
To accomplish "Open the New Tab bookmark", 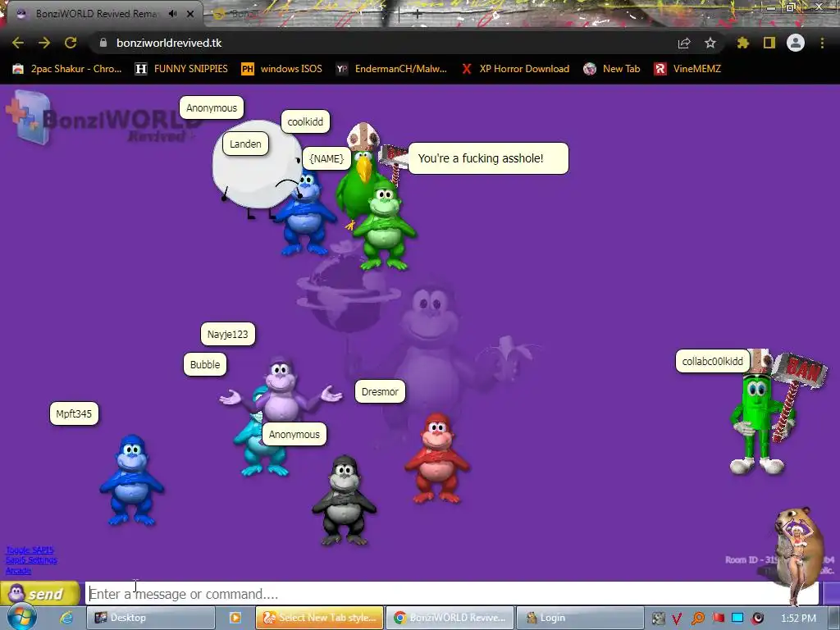I will point(612,69).
